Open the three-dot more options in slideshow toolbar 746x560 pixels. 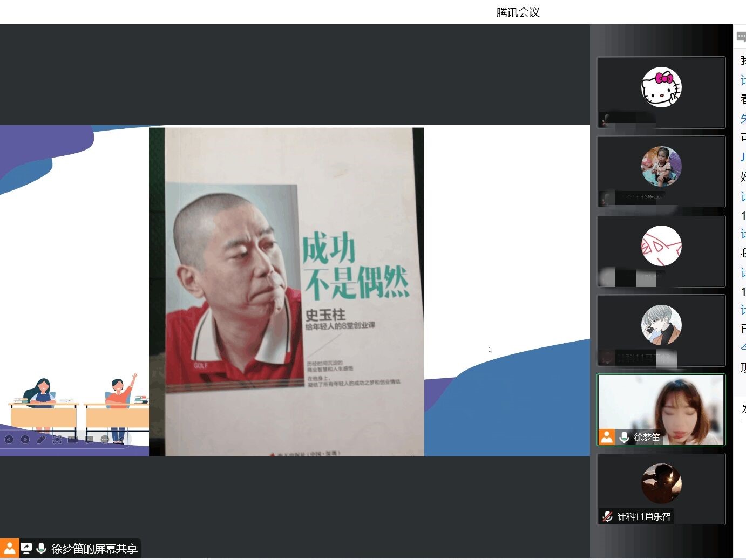tap(105, 439)
